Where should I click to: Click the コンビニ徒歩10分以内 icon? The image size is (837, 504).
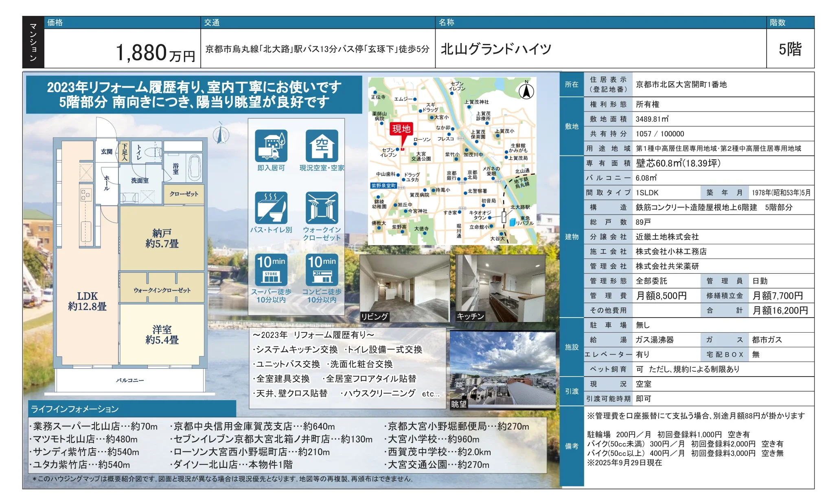click(x=322, y=270)
